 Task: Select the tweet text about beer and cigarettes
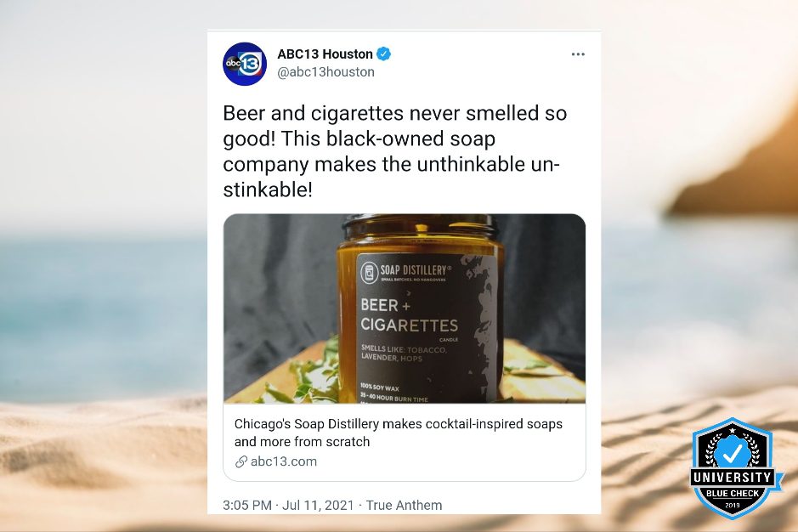click(394, 151)
